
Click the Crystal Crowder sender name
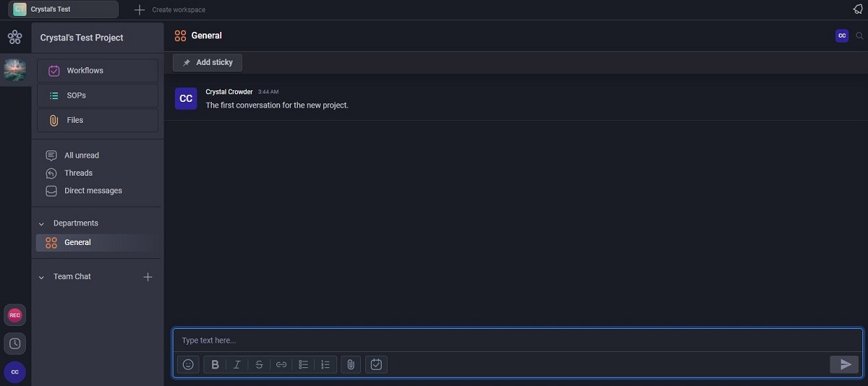coord(229,92)
